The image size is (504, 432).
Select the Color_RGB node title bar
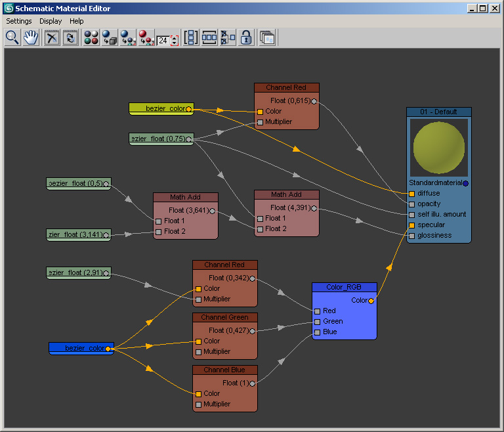(x=345, y=287)
